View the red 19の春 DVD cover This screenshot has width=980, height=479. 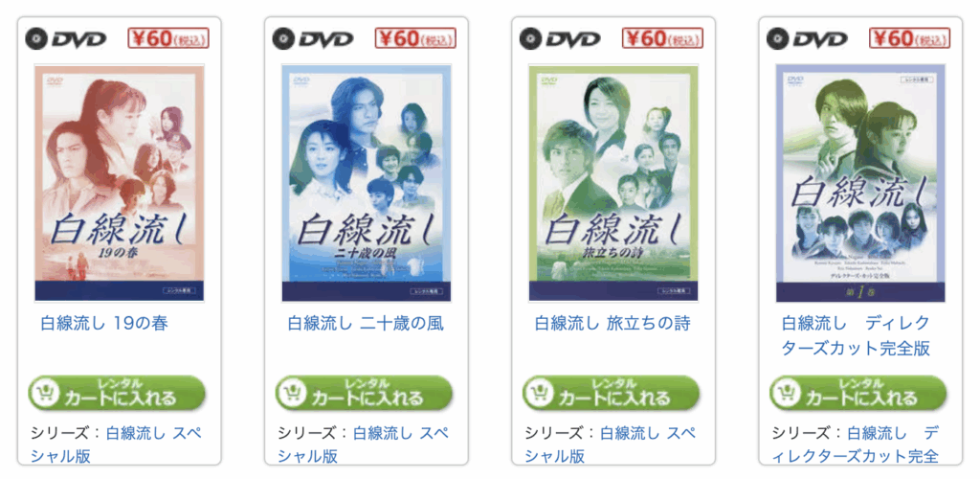click(x=120, y=183)
